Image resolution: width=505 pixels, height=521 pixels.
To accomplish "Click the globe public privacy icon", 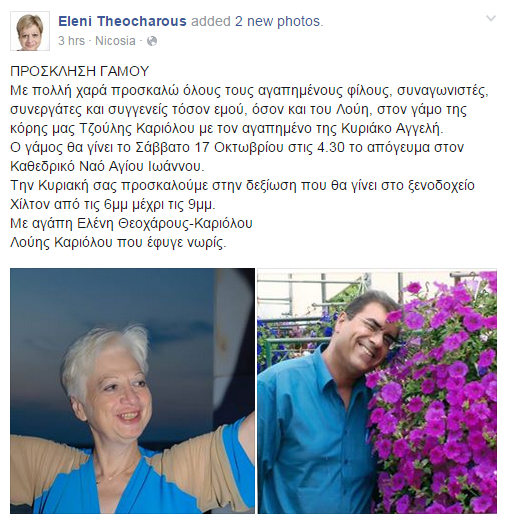I will coord(152,41).
